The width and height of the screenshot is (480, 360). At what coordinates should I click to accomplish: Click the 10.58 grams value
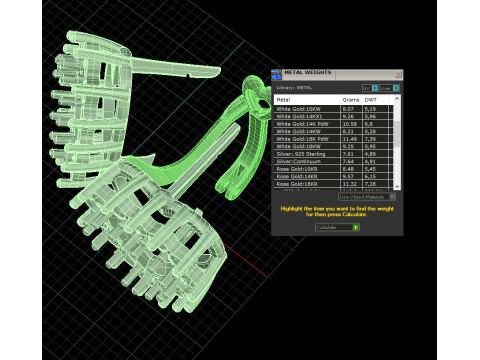pyautogui.click(x=350, y=124)
